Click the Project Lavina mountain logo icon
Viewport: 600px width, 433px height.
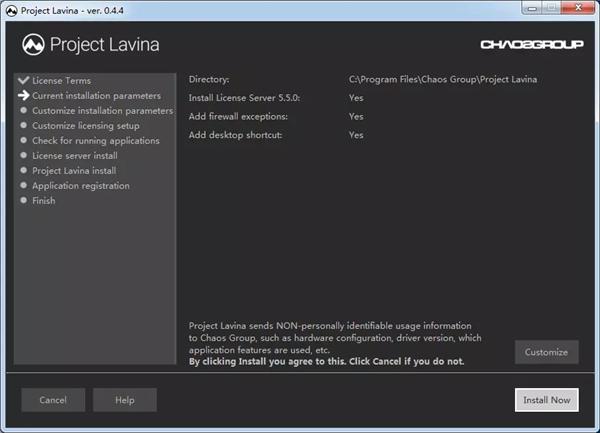33,44
